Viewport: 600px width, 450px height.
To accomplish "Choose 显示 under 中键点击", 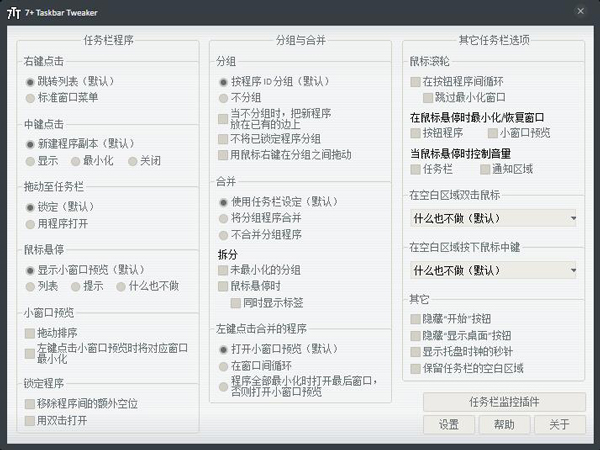I will [30, 161].
